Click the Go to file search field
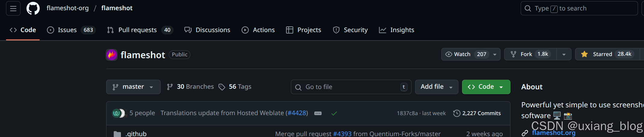 click(351, 87)
